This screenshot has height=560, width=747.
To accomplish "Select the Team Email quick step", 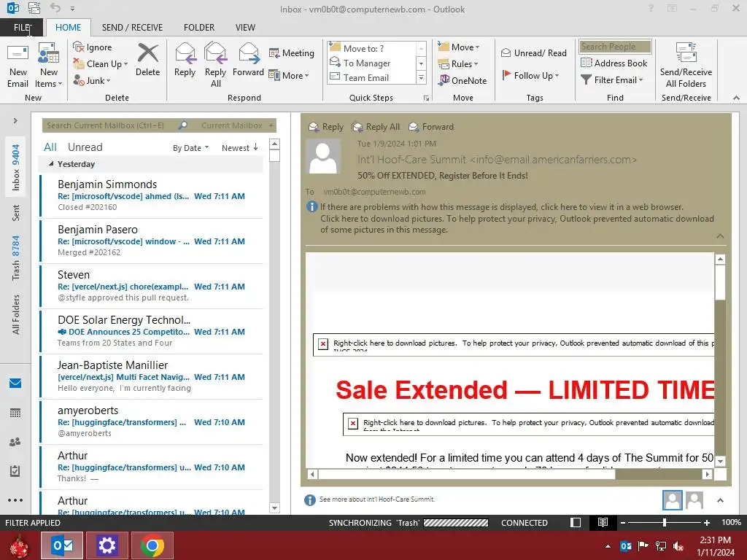I will 371,77.
